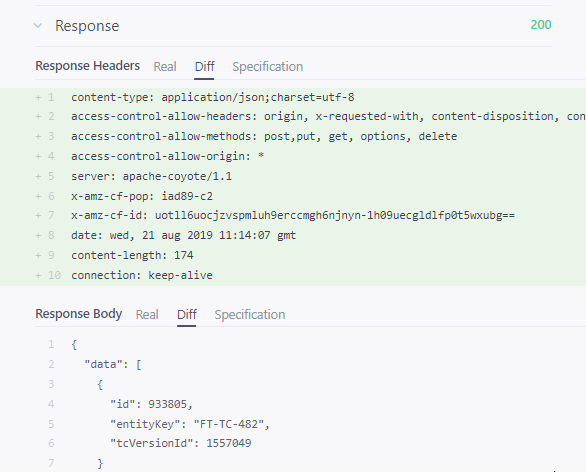Open Real tab under Response Body

pyautogui.click(x=147, y=314)
